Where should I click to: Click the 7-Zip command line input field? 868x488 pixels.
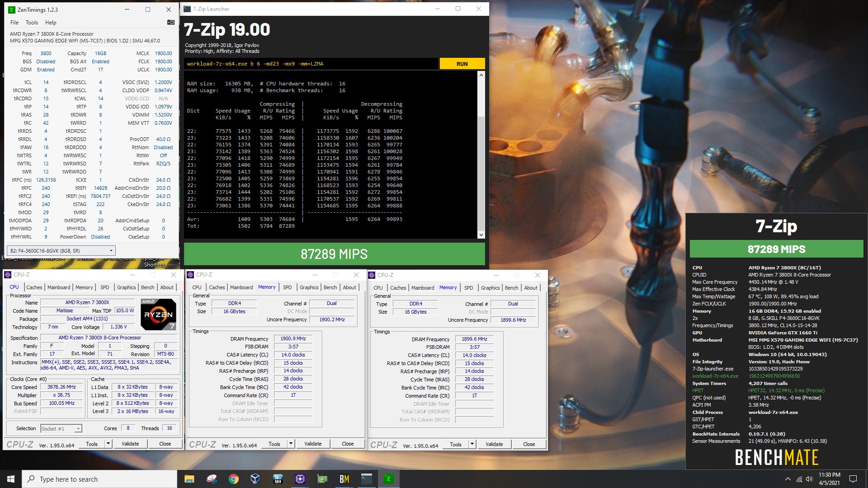coord(311,64)
